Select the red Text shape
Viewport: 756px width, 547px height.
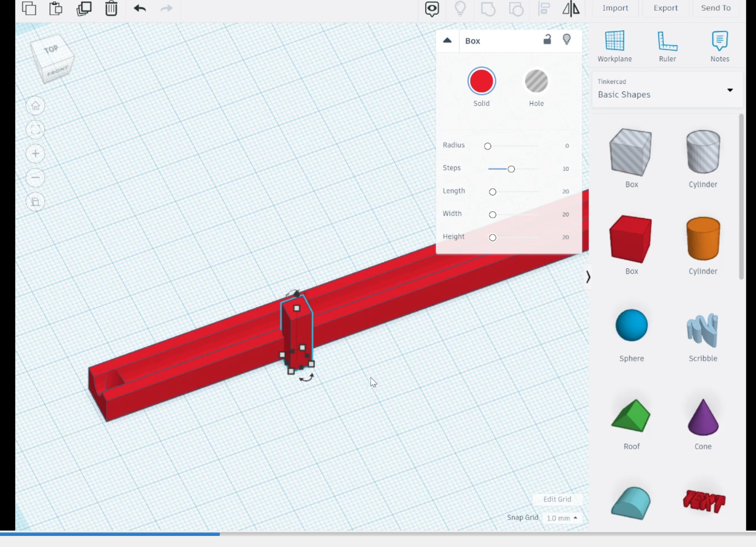point(704,501)
